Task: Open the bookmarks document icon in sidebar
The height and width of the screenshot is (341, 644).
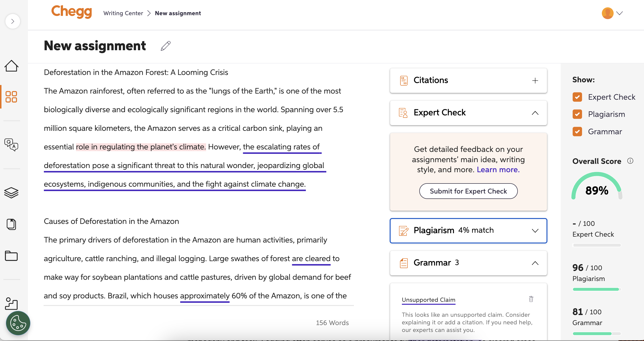Action: [11, 224]
